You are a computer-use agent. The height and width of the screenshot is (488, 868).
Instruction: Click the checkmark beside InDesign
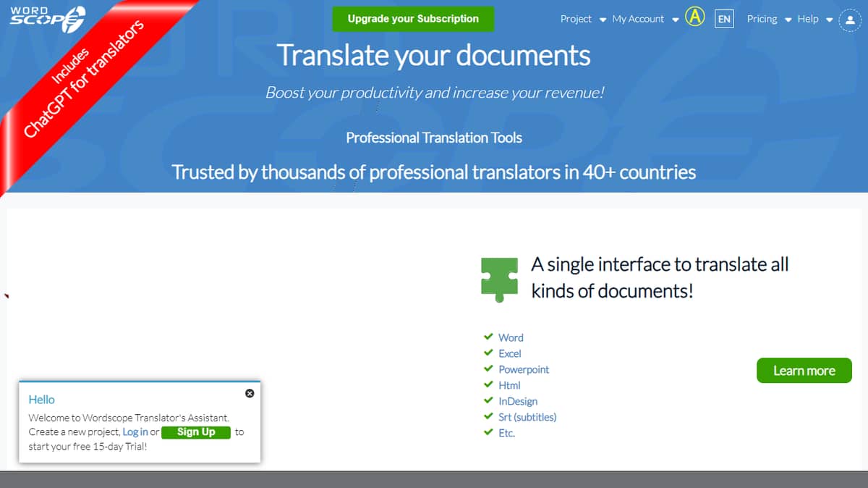[488, 400]
